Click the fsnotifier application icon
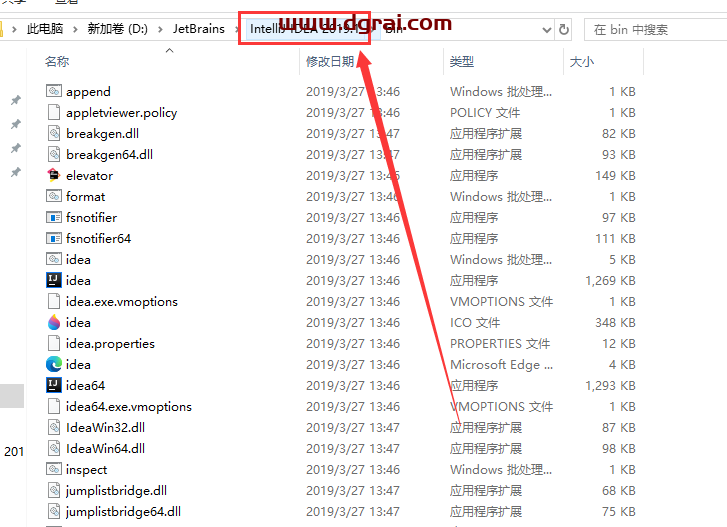 click(x=54, y=217)
